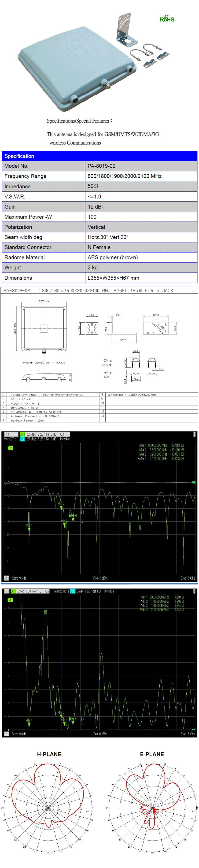
Task: Click the green S11 label on the dB Mag chart
Action: 10,448
